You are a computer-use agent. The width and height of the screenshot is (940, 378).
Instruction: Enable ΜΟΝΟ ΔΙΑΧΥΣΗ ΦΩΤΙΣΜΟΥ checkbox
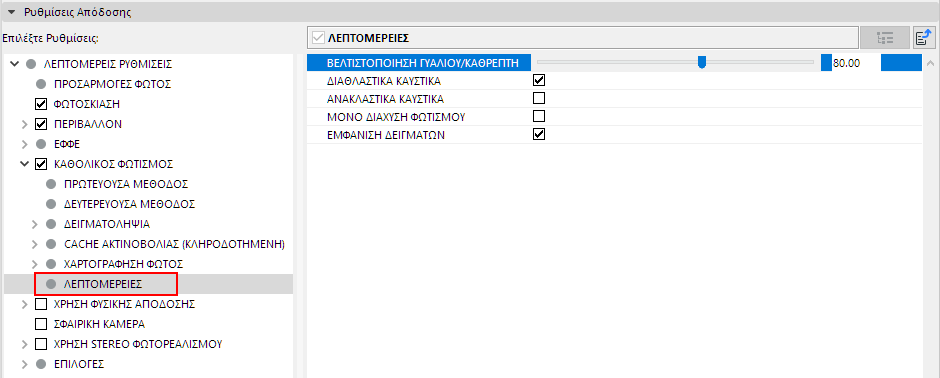539,116
